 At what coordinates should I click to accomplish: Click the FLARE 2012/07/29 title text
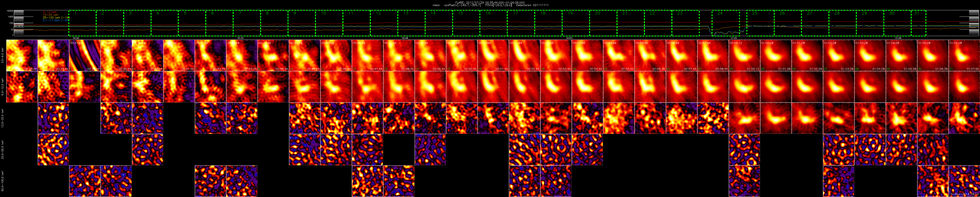[490, 2]
